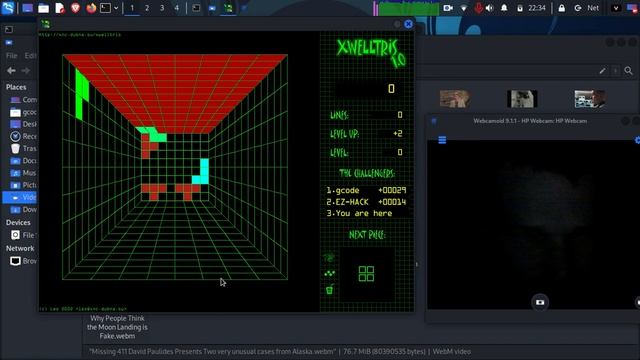
Task: Click the 22:34 panel clock
Action: (537, 8)
